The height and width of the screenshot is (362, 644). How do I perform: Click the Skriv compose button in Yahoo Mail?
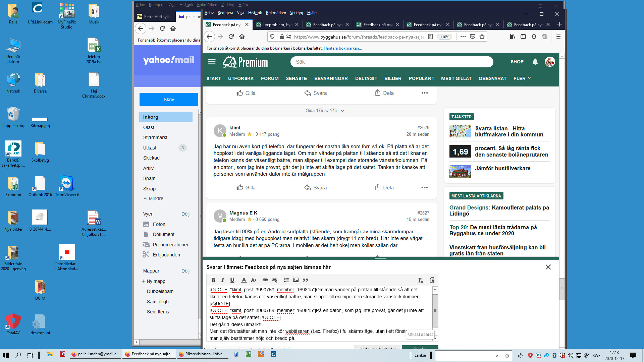click(x=169, y=100)
